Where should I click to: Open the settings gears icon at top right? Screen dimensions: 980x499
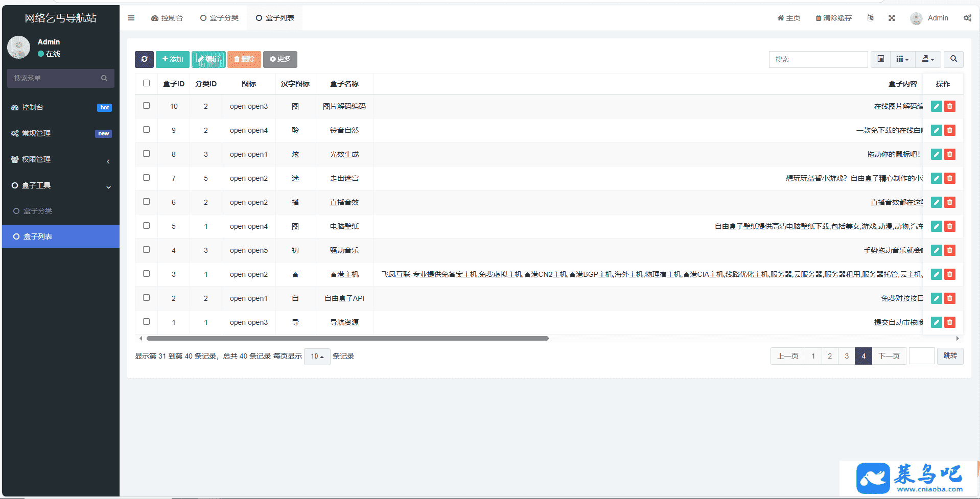pos(967,18)
